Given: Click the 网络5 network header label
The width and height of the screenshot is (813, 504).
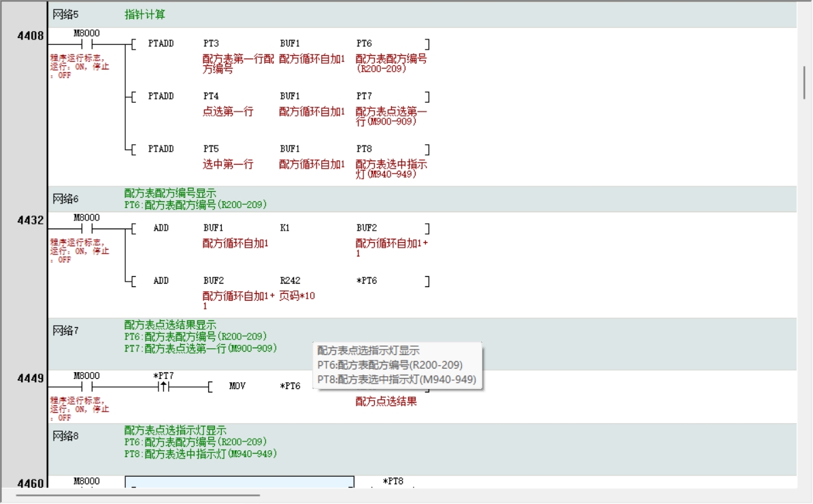Looking at the screenshot, I should coord(66,14).
